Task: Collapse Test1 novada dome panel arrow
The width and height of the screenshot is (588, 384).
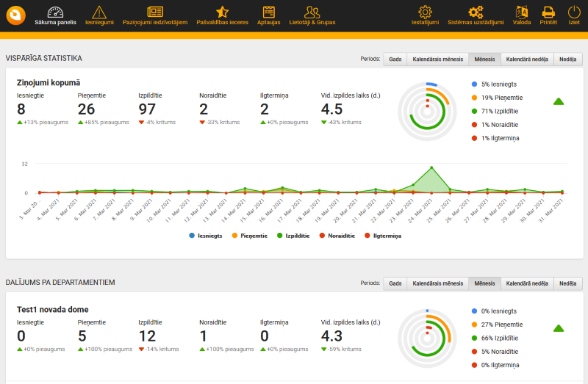Action: pyautogui.click(x=559, y=328)
